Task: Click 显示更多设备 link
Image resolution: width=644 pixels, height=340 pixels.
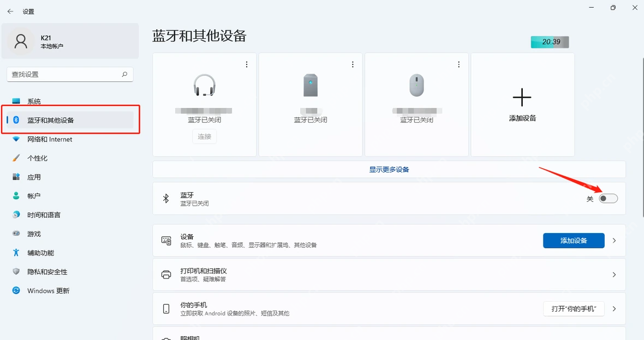Action: pos(389,169)
